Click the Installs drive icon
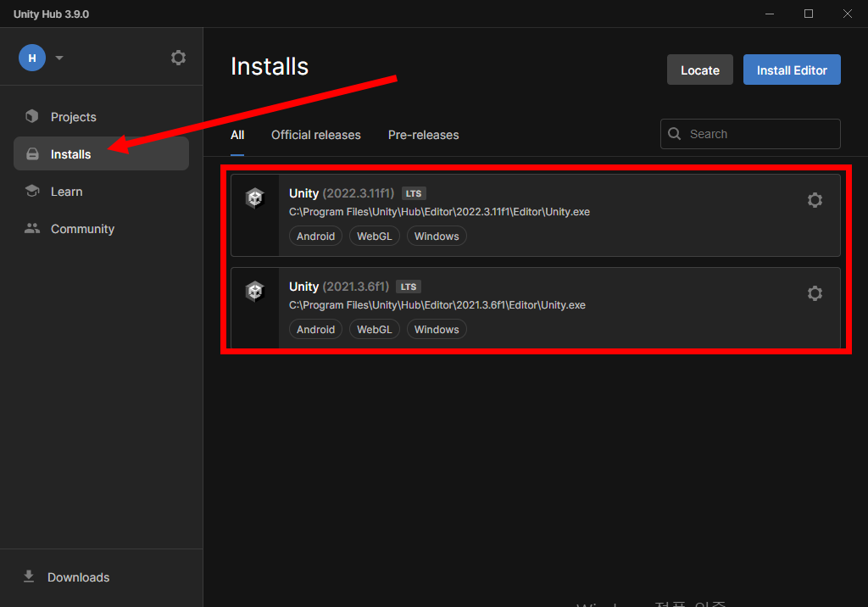This screenshot has height=607, width=868. pos(33,154)
